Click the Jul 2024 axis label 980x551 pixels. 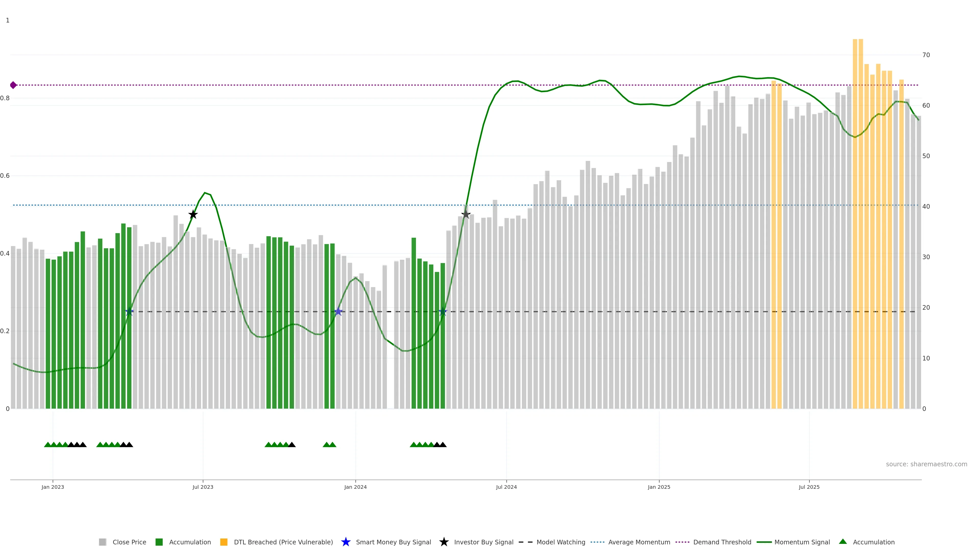point(506,487)
